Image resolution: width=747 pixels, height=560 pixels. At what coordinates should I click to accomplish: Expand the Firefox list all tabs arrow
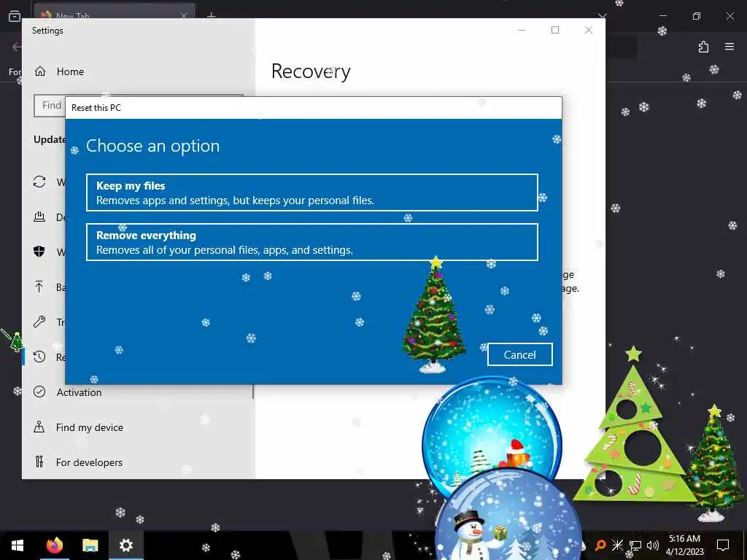pos(603,15)
